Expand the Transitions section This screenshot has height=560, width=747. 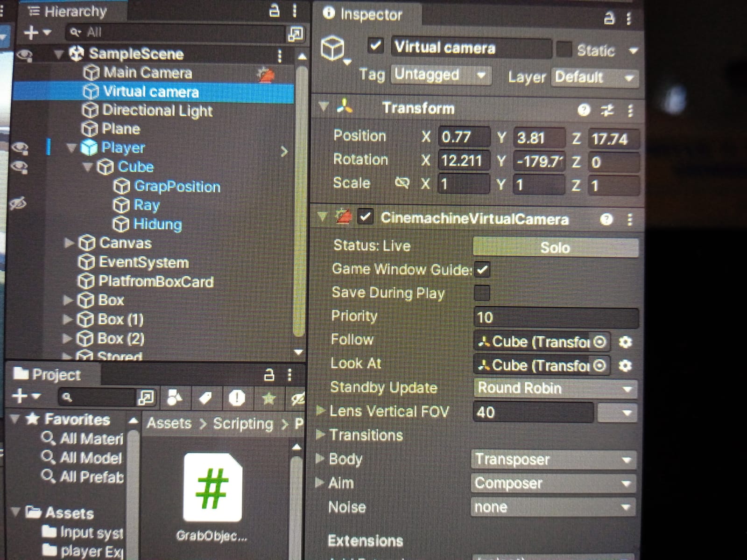pos(320,435)
